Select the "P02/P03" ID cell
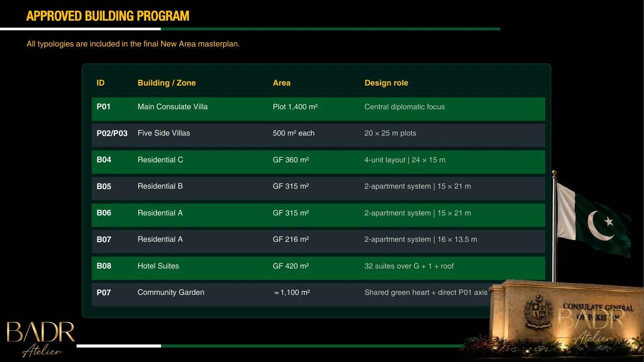644x362 pixels. (x=112, y=133)
